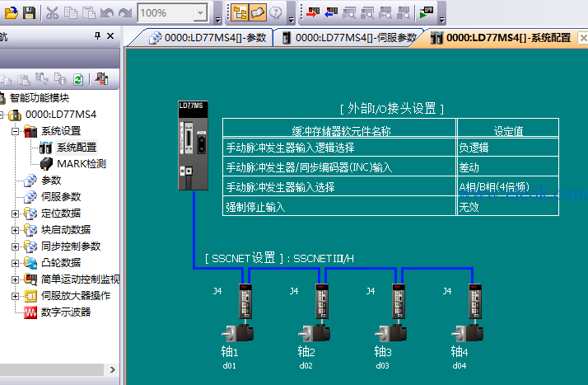Read from module with blue arrow icon
Screen dimensions: 588x385
click(331, 12)
